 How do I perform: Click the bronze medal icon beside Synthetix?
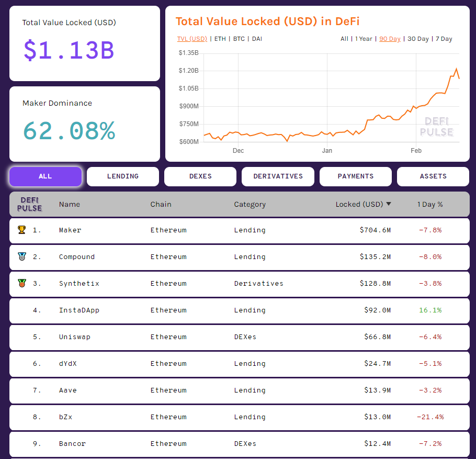[21, 283]
